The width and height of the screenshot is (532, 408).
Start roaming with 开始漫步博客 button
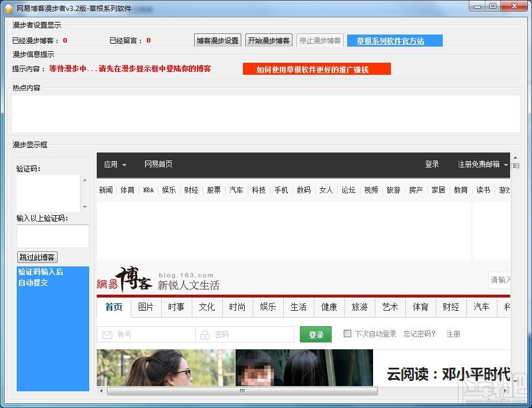click(268, 40)
